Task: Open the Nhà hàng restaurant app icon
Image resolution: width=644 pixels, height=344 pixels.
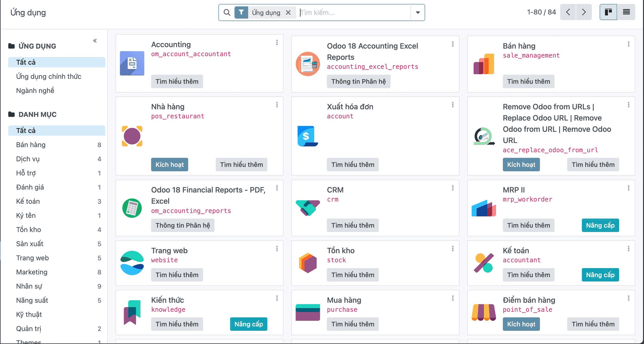Action: point(132,136)
